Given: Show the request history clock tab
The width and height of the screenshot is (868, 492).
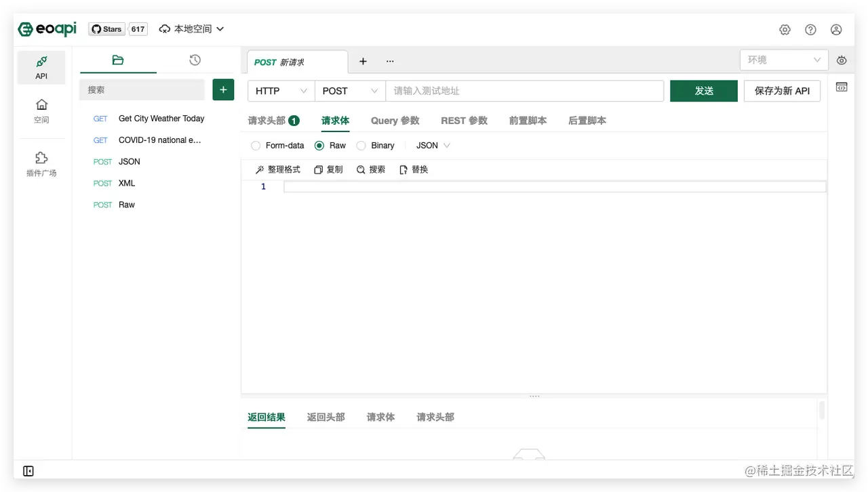Looking at the screenshot, I should pos(195,60).
